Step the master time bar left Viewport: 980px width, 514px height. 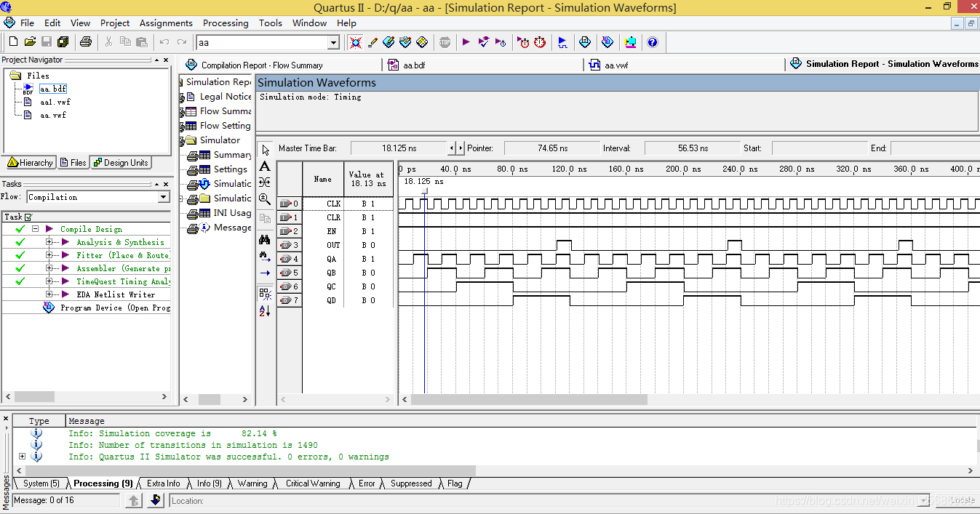[452, 148]
